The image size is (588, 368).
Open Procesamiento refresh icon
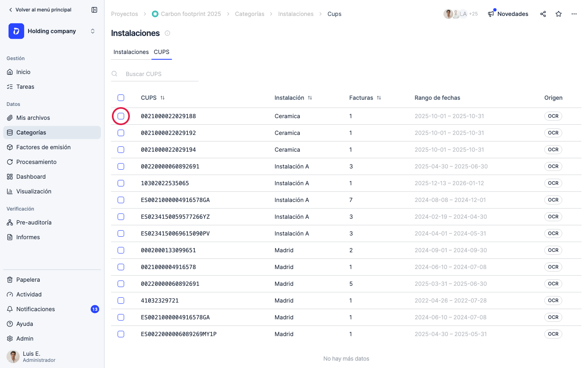point(10,162)
